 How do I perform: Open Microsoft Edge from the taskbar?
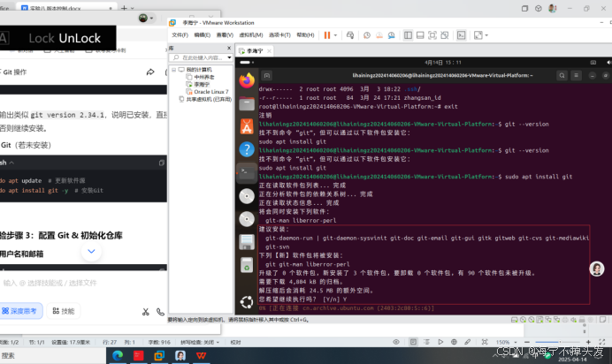coord(118,355)
